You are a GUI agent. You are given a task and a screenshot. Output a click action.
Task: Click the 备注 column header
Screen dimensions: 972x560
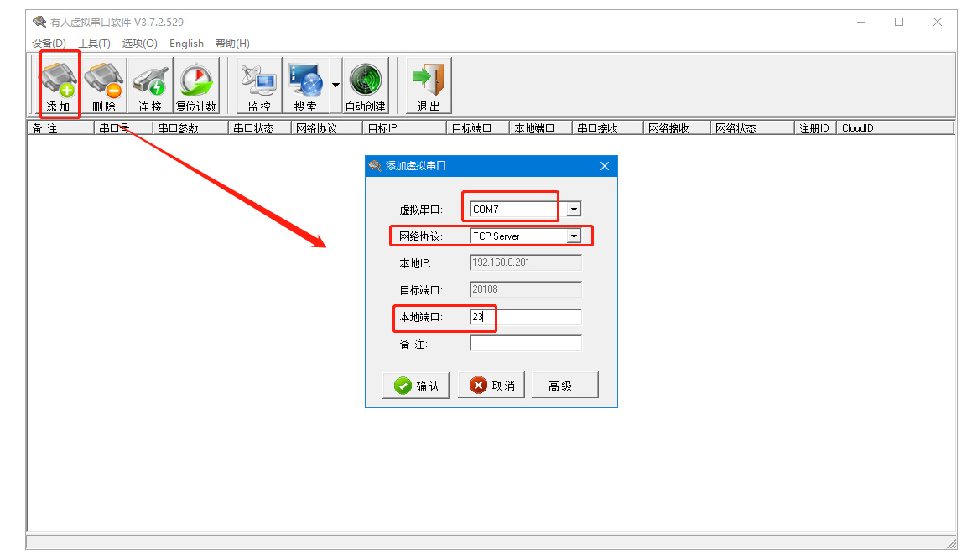60,128
